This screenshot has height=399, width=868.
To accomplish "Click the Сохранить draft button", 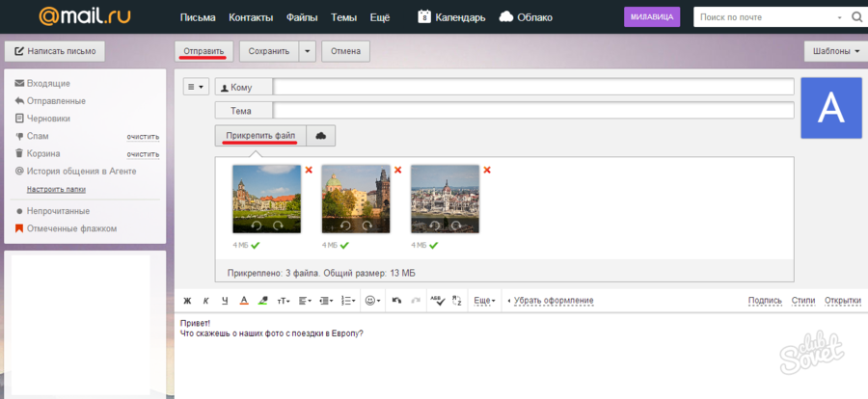I will click(269, 51).
